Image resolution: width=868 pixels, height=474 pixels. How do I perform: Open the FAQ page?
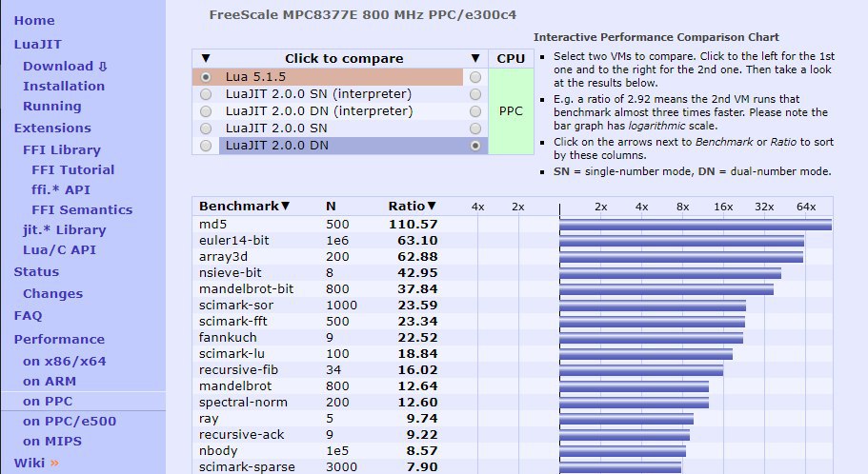(28, 316)
